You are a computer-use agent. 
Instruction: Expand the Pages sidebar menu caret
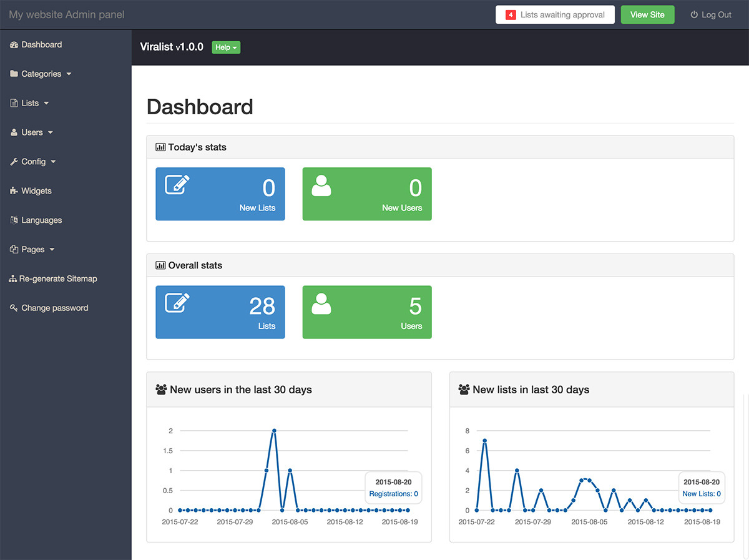(52, 250)
